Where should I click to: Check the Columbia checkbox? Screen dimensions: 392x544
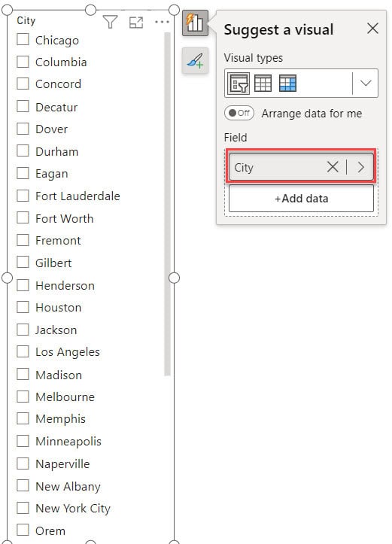coord(23,62)
